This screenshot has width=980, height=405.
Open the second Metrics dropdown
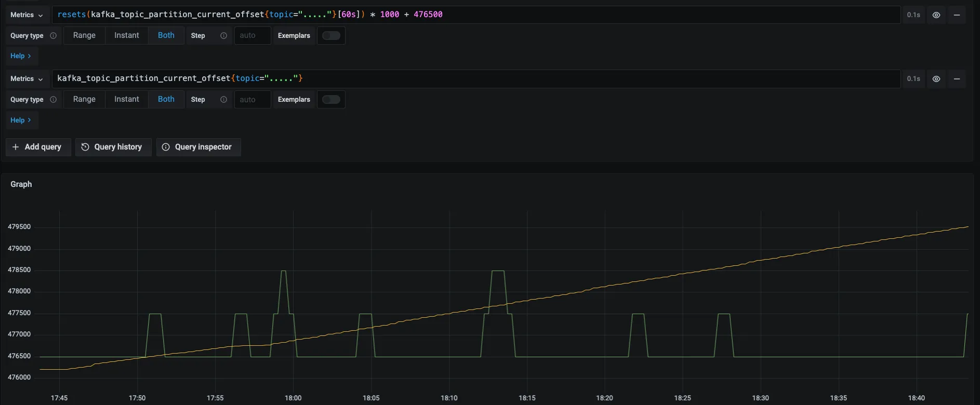tap(27, 79)
